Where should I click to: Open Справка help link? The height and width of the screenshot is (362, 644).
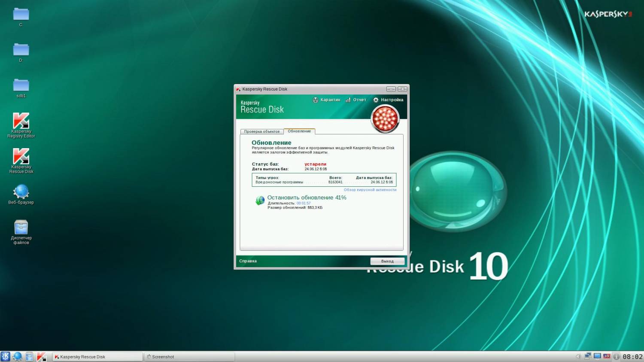(248, 261)
